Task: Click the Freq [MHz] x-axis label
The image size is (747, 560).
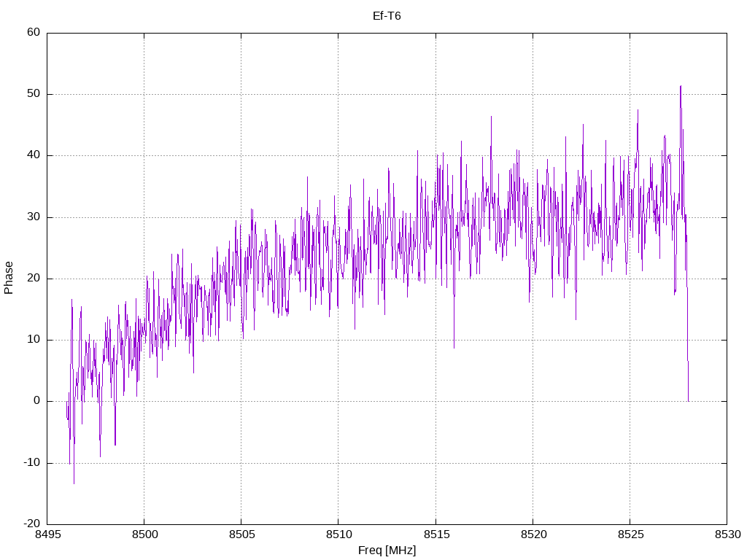Action: point(387,551)
